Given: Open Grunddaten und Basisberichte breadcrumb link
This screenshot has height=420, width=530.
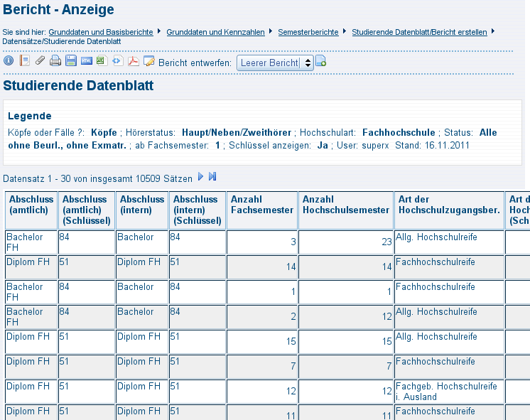Looking at the screenshot, I should click(101, 32).
